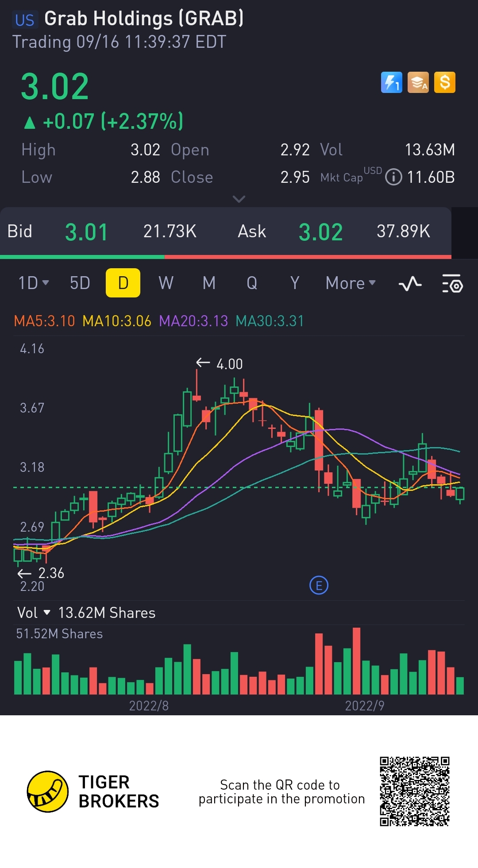
Task: Expand the quote details chevron
Action: click(x=239, y=199)
